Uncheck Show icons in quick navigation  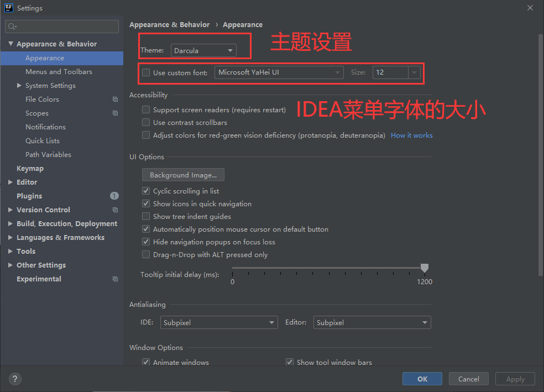[x=146, y=203]
